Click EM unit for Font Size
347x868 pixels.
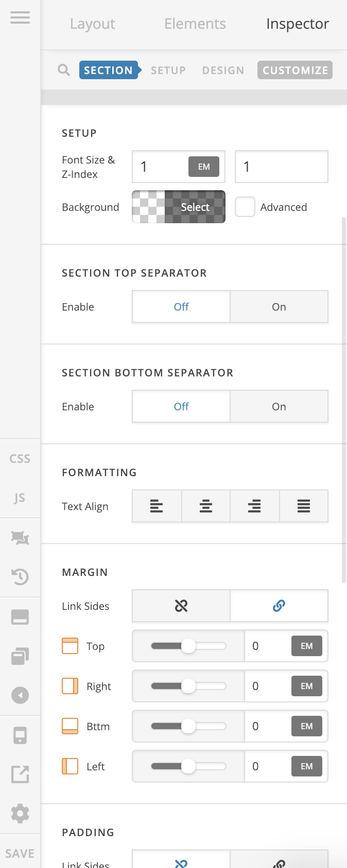(x=204, y=167)
